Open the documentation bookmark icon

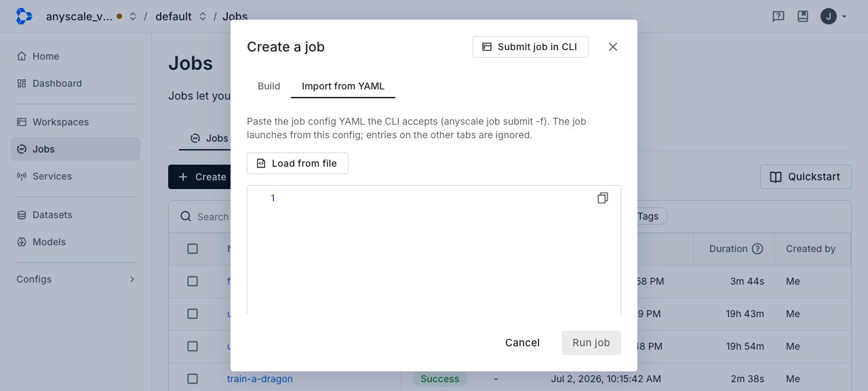803,16
